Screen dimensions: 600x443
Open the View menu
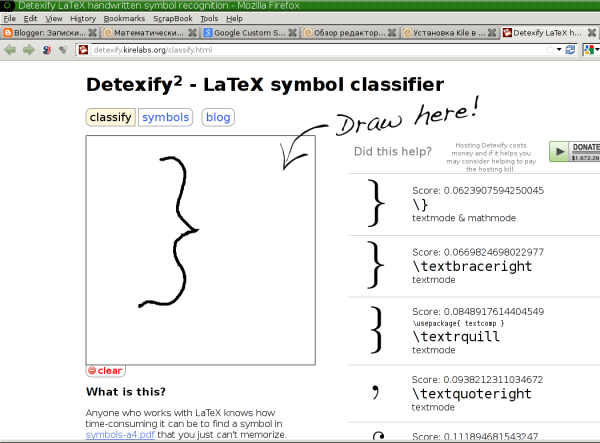pyautogui.click(x=54, y=18)
